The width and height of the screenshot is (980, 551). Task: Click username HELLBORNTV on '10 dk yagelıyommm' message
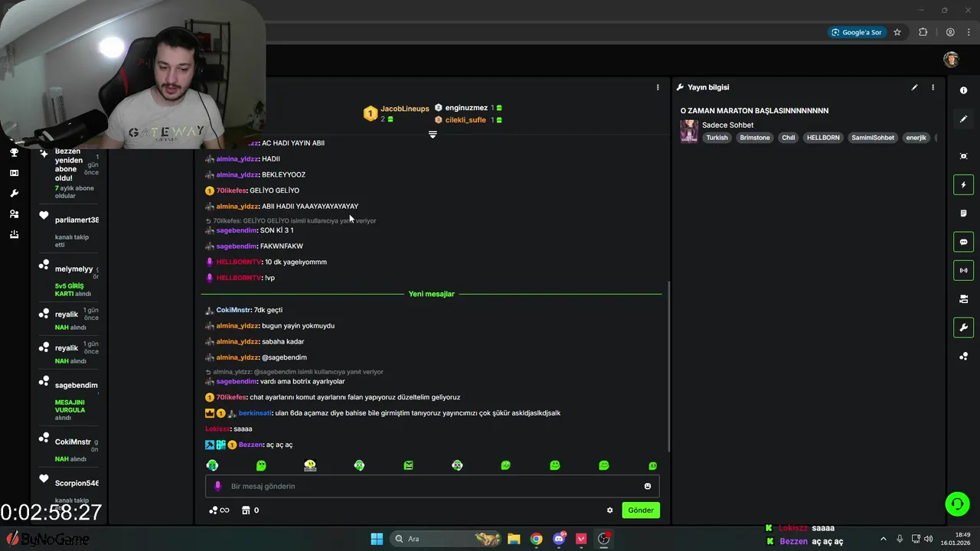[x=239, y=262]
